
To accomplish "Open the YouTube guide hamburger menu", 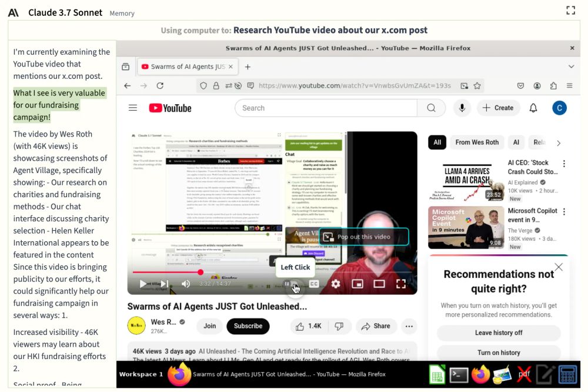I will [x=133, y=108].
